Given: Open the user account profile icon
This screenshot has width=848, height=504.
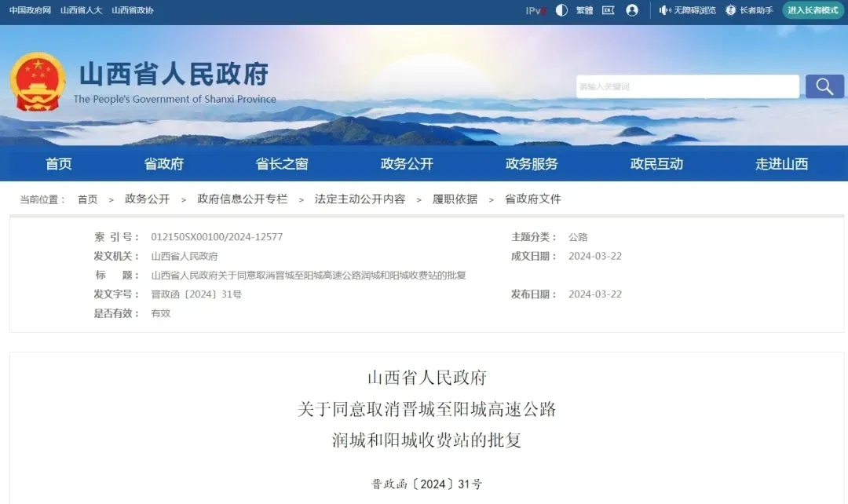Looking at the screenshot, I should 632,10.
